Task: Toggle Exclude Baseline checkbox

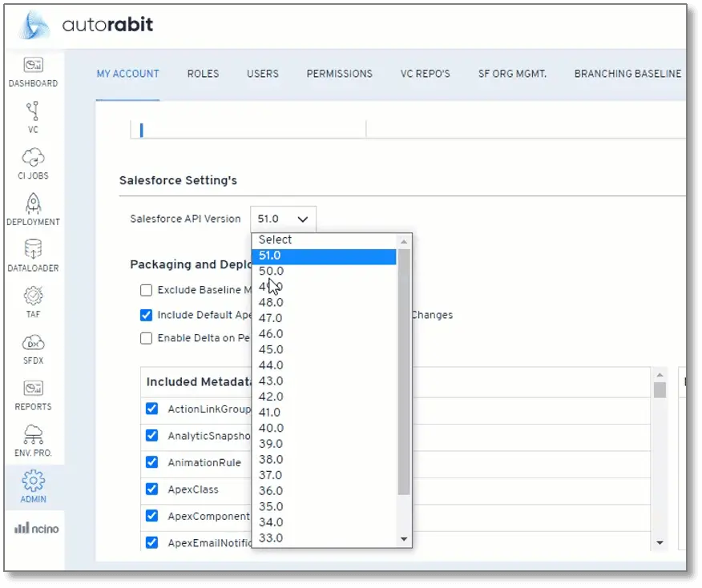Action: [x=146, y=290]
